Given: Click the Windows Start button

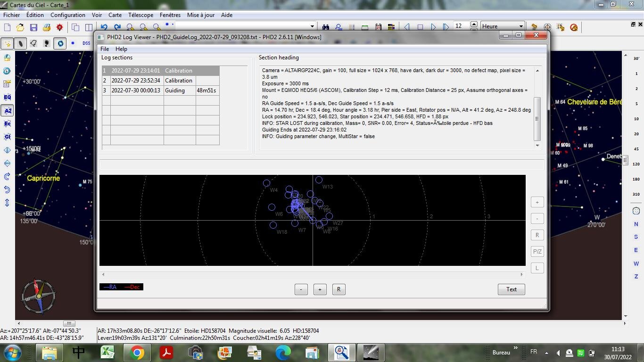Looking at the screenshot, I should point(11,353).
